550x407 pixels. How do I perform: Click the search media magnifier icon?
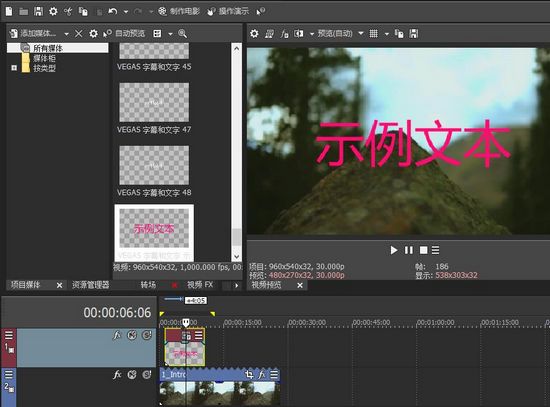pyautogui.click(x=182, y=33)
